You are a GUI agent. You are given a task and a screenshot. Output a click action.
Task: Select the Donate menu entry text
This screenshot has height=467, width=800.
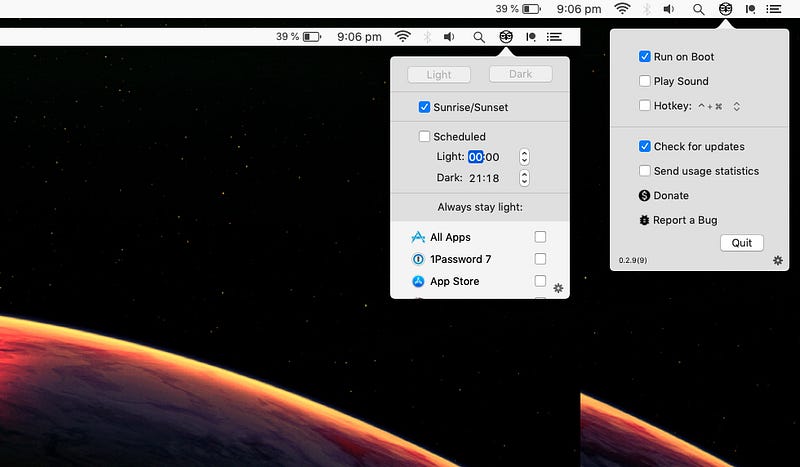(672, 195)
